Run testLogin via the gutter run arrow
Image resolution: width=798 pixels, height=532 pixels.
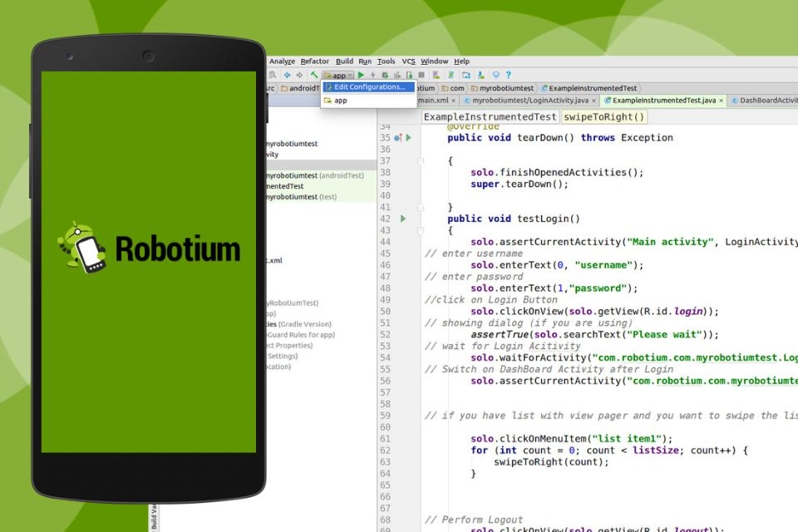[x=403, y=219]
